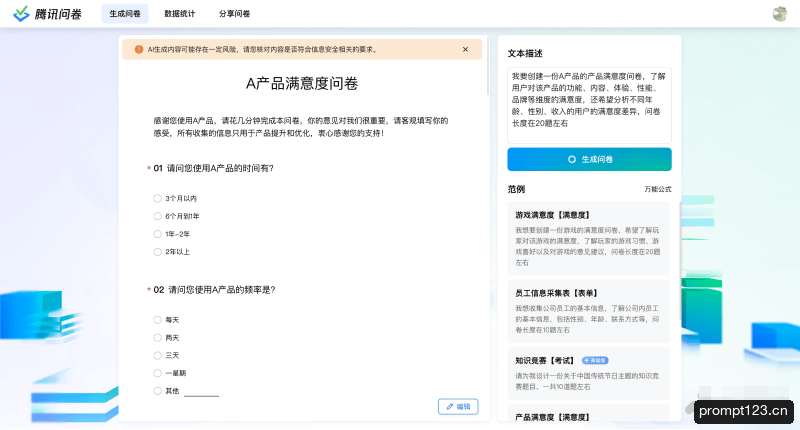This screenshot has height=430, width=800.
Task: Choose the 知识竞赛 example card
Action: coord(588,373)
